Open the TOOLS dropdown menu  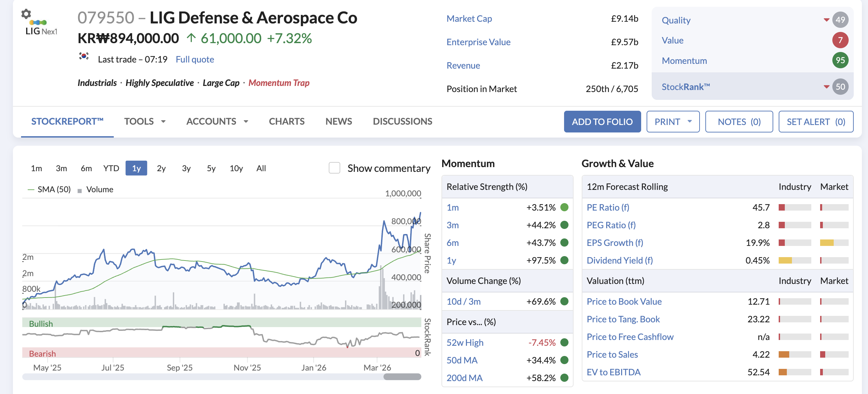145,122
